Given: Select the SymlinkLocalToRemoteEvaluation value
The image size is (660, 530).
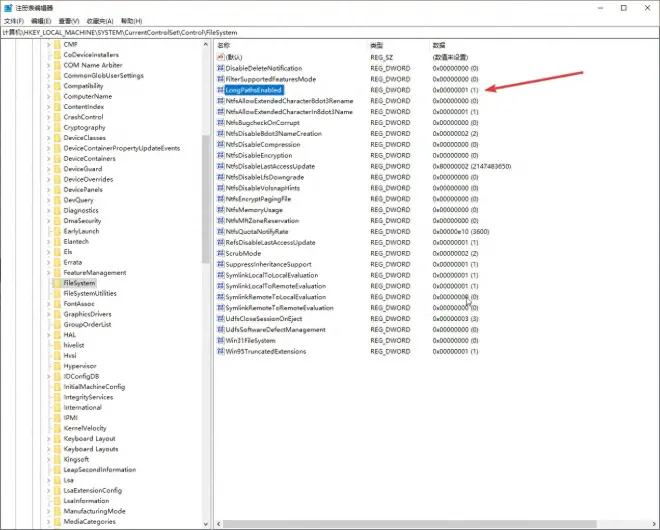Looking at the screenshot, I should (x=276, y=286).
